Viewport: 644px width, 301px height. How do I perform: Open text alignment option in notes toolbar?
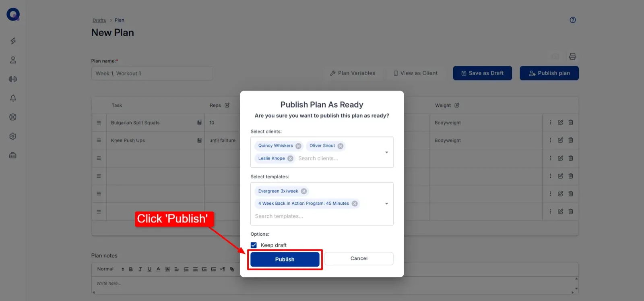pyautogui.click(x=177, y=269)
